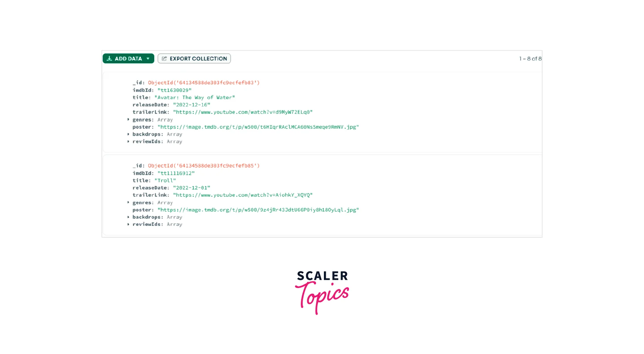Click the Avatar poster image URL

[x=258, y=127]
